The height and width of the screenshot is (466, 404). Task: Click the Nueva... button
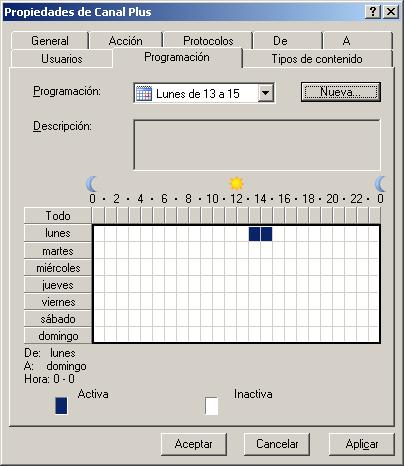341,92
